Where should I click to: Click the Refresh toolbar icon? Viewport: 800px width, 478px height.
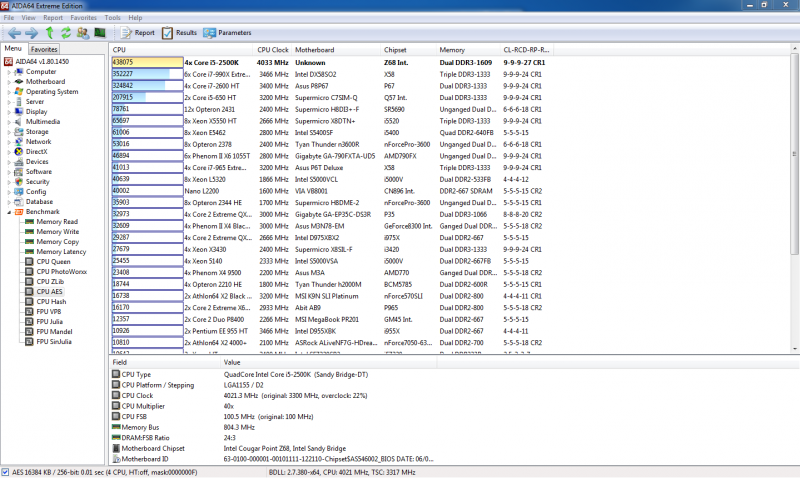(x=66, y=33)
